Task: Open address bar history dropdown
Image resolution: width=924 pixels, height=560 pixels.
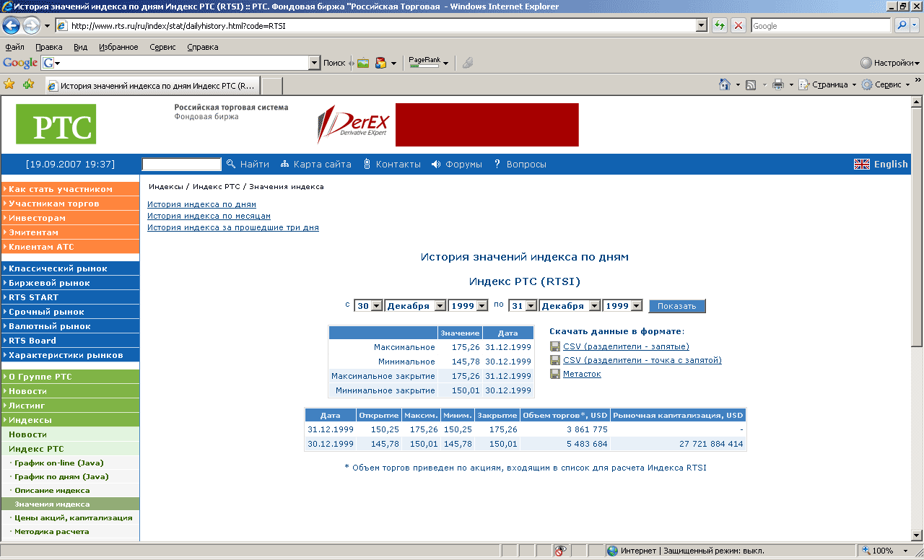Action: pyautogui.click(x=701, y=25)
